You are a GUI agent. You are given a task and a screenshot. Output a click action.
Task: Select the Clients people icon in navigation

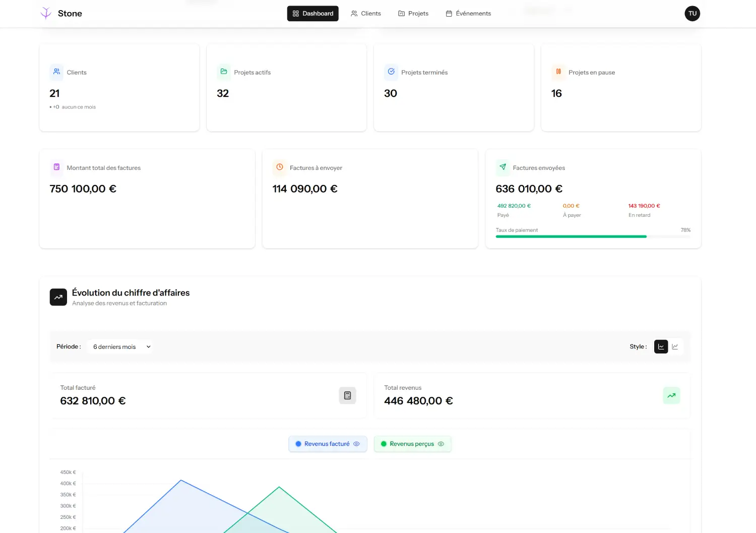point(354,14)
